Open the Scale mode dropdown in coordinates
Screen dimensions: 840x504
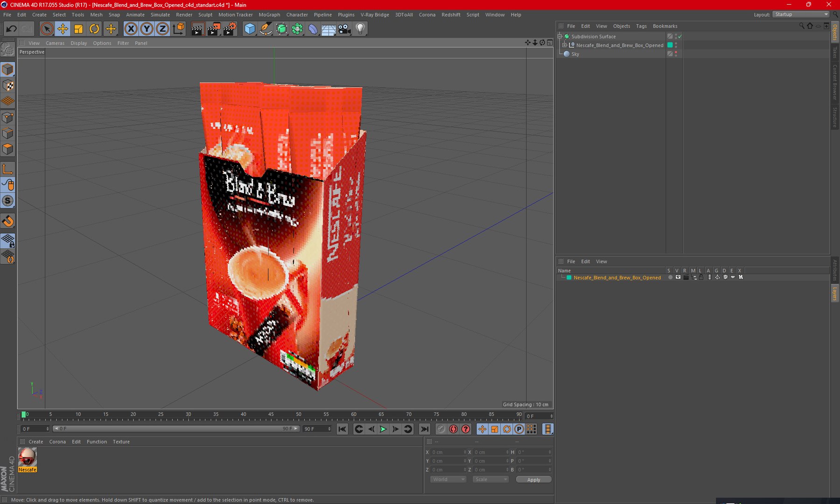point(490,480)
